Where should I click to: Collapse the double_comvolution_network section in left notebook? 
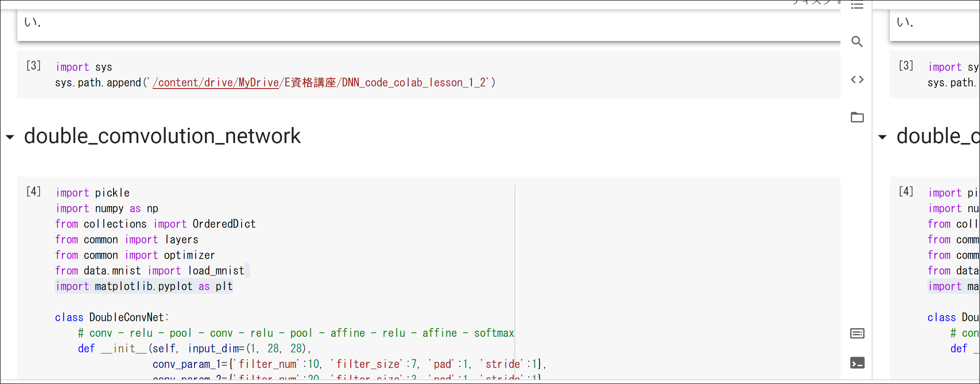pos(10,137)
